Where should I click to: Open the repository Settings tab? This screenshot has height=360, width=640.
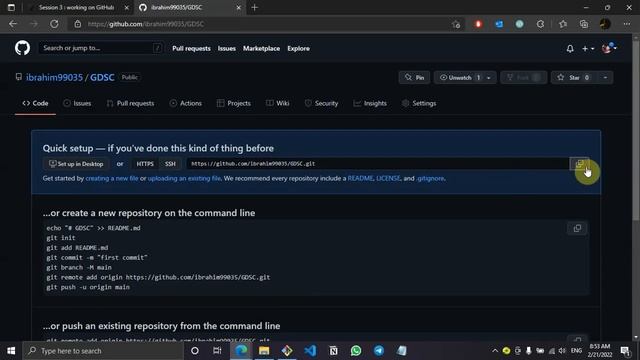click(x=419, y=103)
